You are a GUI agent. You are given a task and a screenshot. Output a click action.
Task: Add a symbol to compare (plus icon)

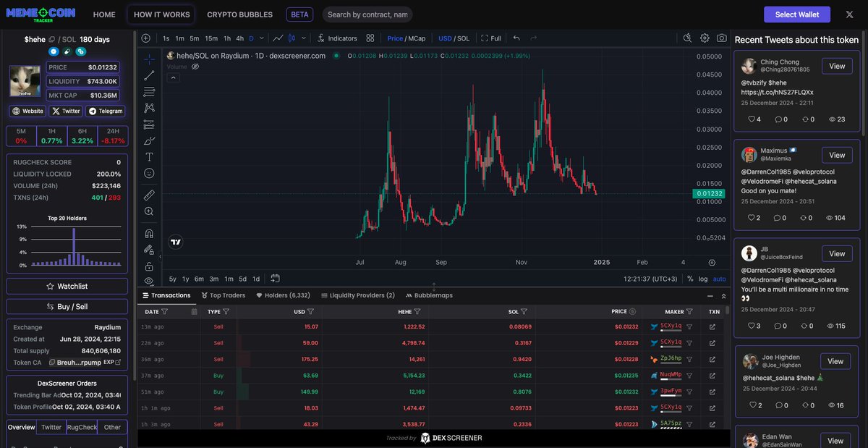tap(145, 38)
